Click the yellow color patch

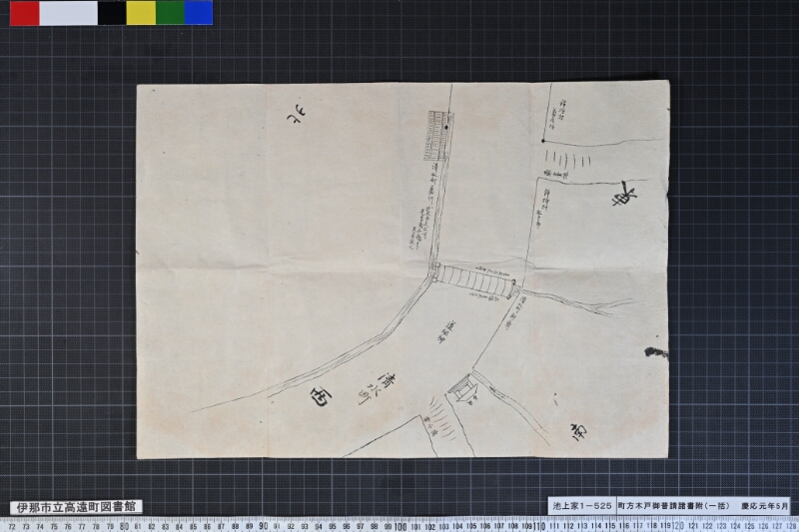[141, 13]
